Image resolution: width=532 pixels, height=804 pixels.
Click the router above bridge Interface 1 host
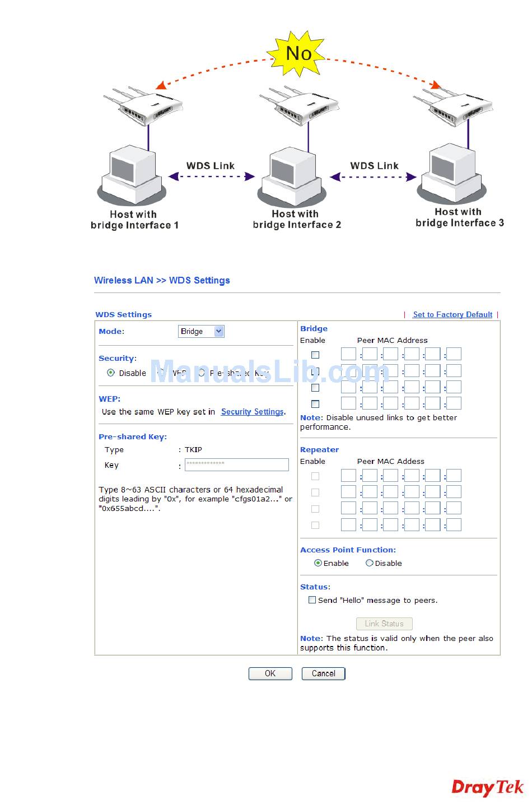tap(143, 105)
